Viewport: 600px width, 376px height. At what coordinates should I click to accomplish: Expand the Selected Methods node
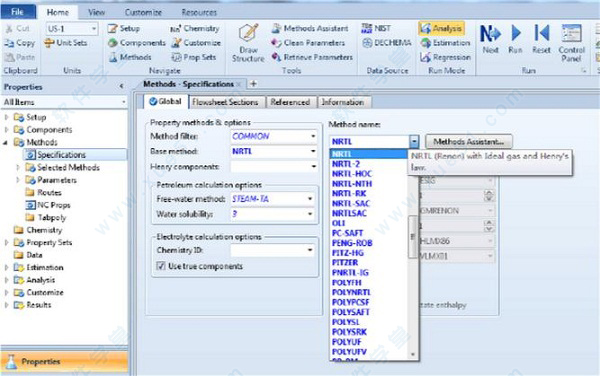point(18,168)
